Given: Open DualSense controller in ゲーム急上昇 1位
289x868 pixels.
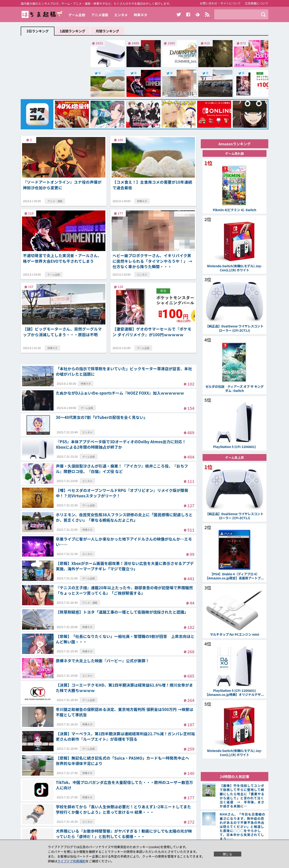Looking at the screenshot, I should [234, 492].
